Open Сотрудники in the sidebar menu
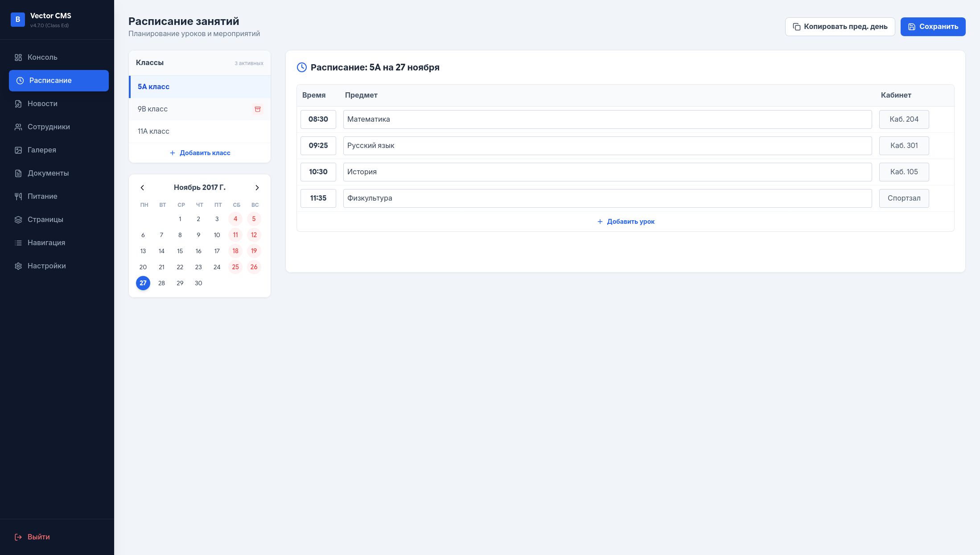The height and width of the screenshot is (555, 980). pyautogui.click(x=49, y=127)
